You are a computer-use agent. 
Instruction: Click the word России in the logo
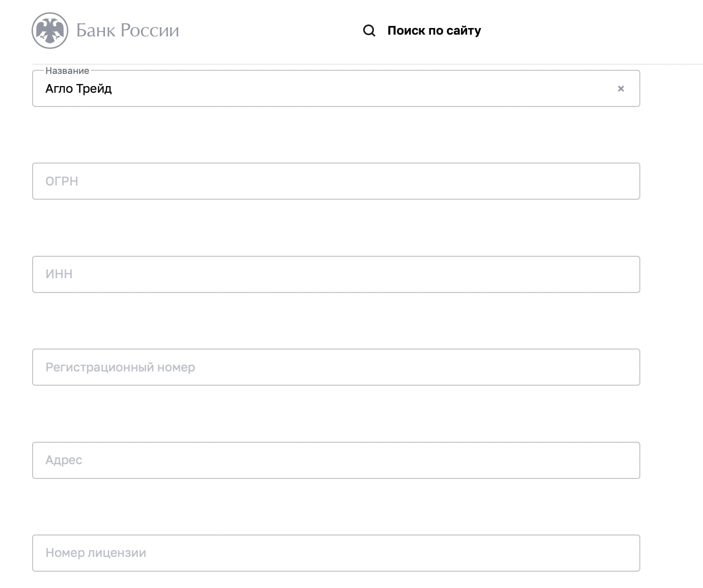click(150, 31)
